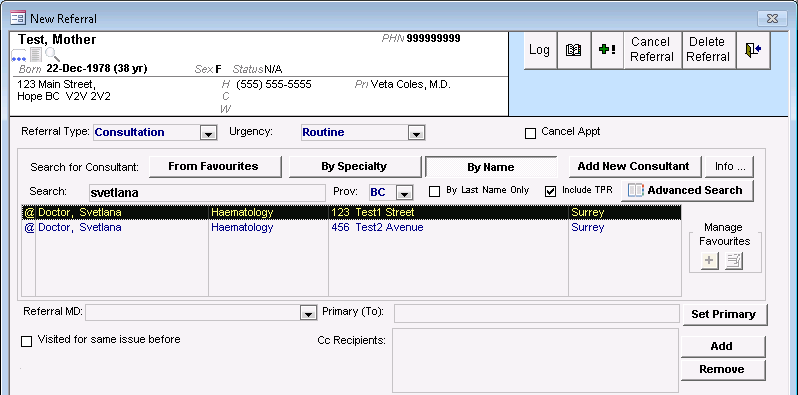Click the Add New Consultant button
The image size is (798, 395).
point(634,166)
